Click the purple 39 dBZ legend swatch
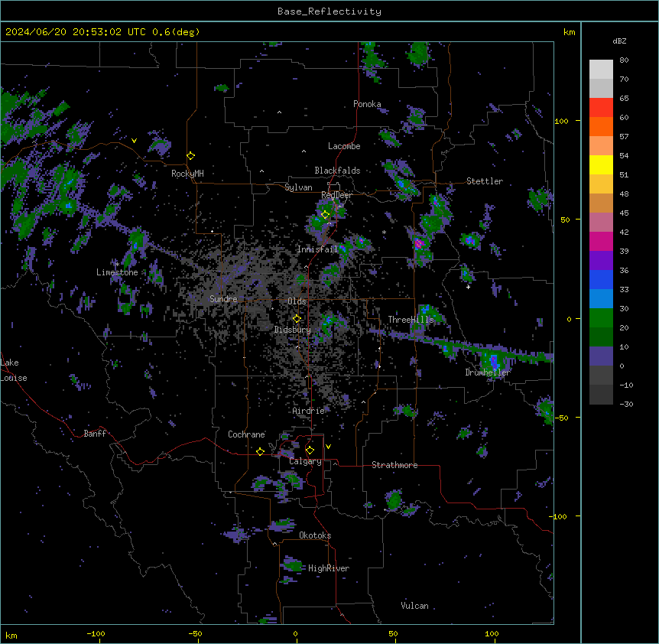 (601, 261)
